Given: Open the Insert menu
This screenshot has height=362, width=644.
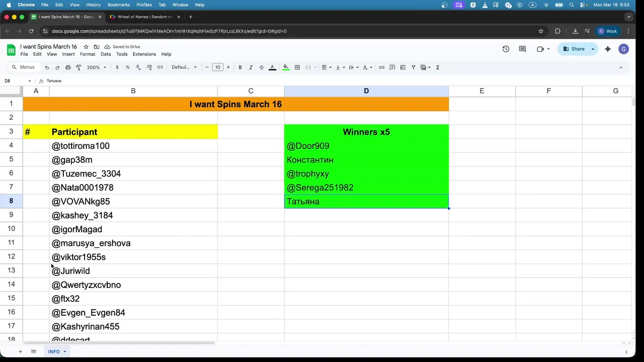Looking at the screenshot, I should coord(68,54).
